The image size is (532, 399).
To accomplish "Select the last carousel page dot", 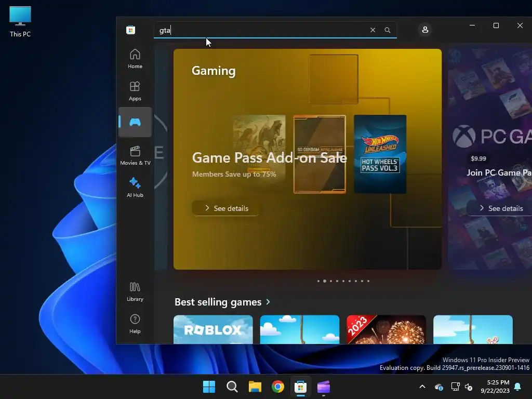I will click(x=368, y=281).
